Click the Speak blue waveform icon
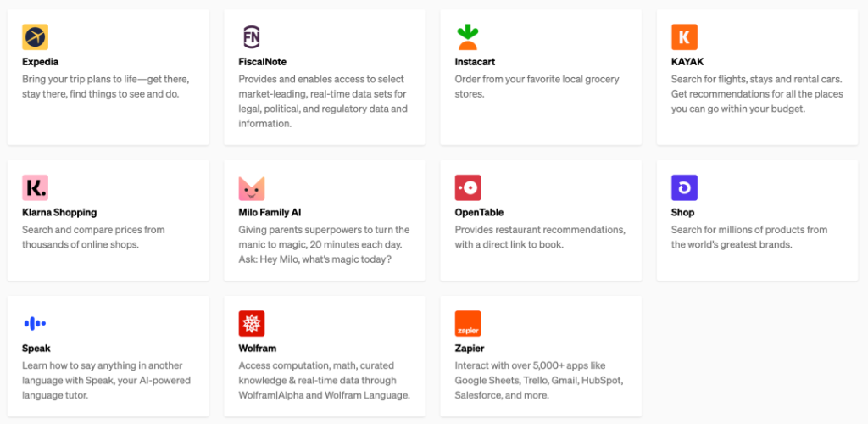This screenshot has height=424, width=868. 35,323
